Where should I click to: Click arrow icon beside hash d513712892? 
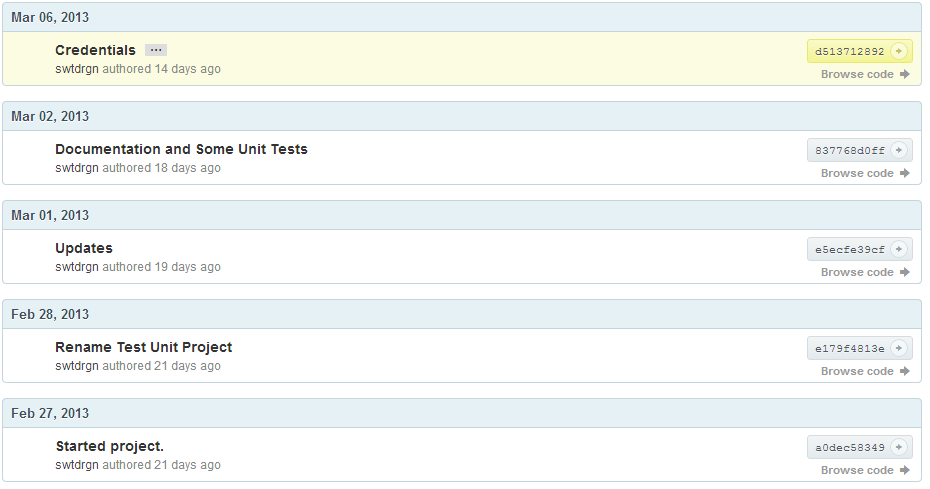point(898,51)
